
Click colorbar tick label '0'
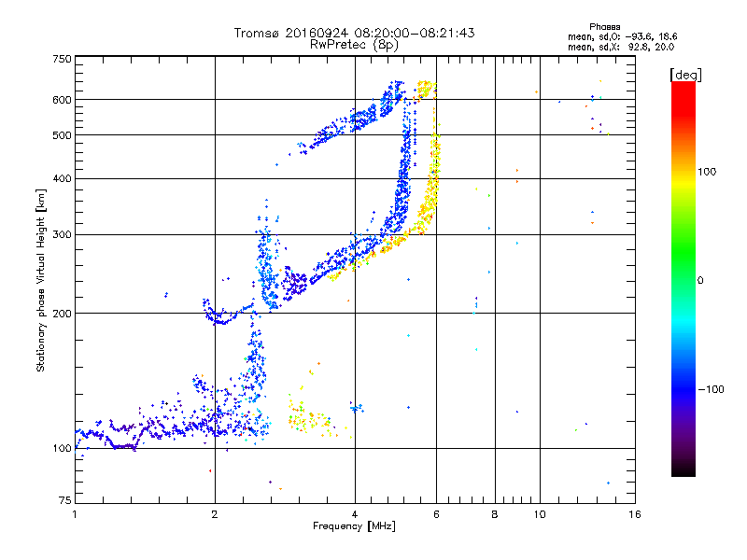[700, 280]
